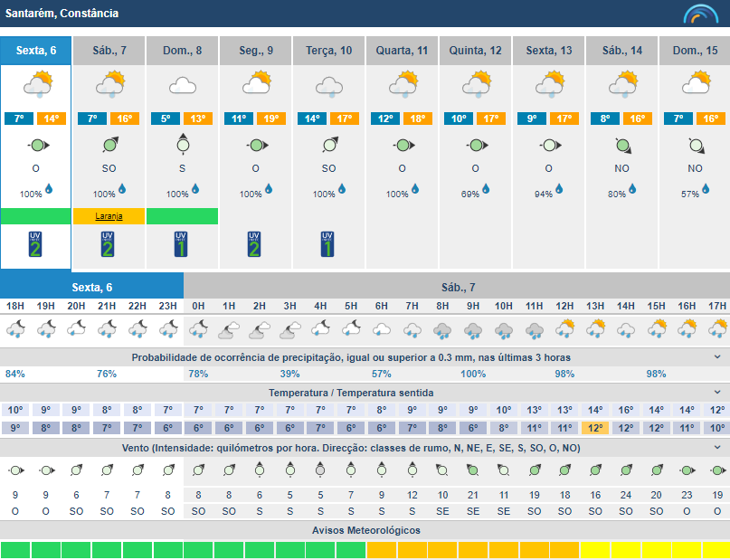Click the UV index 2 icon under Sexta, 6
The image size is (730, 560).
35,243
